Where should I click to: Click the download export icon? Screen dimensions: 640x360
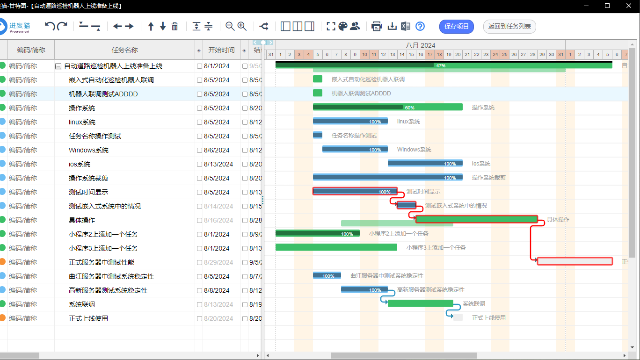coord(392,26)
